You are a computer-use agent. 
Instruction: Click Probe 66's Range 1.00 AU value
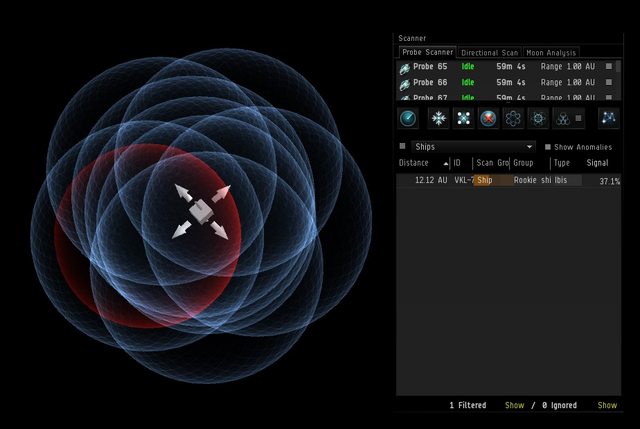(568, 82)
